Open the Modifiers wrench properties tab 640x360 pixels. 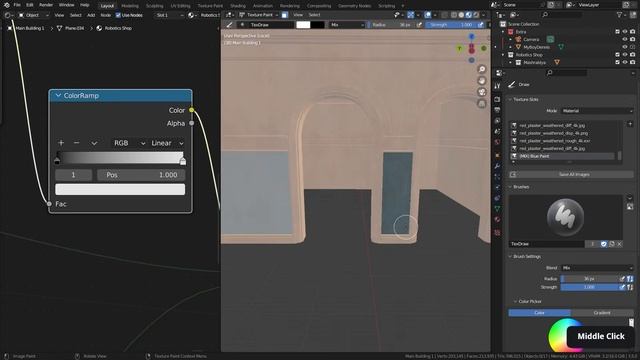(497, 166)
